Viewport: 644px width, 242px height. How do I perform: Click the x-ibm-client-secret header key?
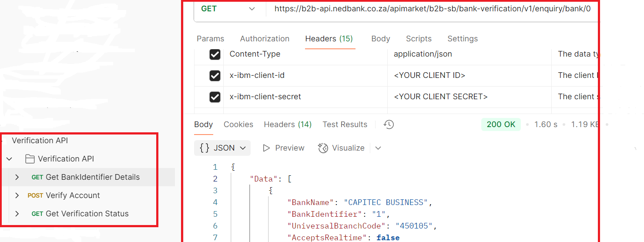coord(265,97)
